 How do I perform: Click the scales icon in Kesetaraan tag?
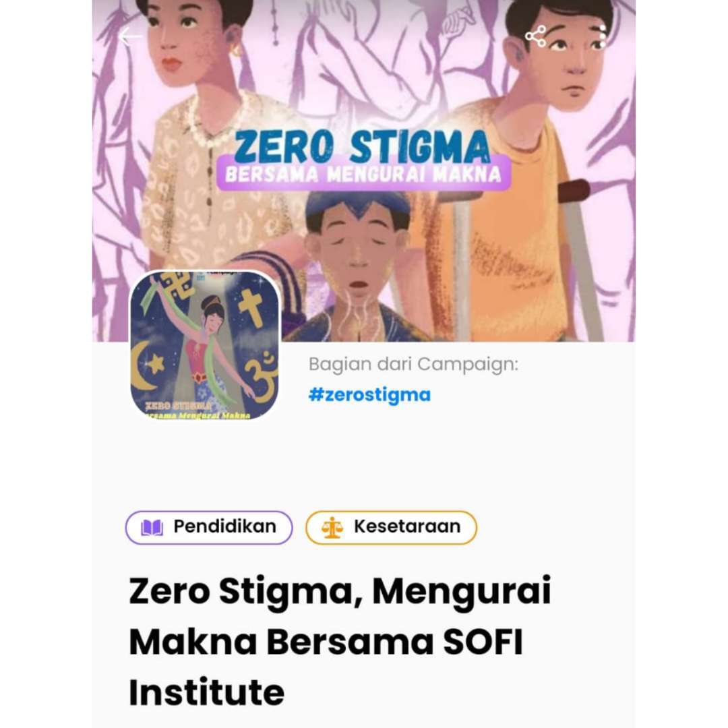pos(332,527)
